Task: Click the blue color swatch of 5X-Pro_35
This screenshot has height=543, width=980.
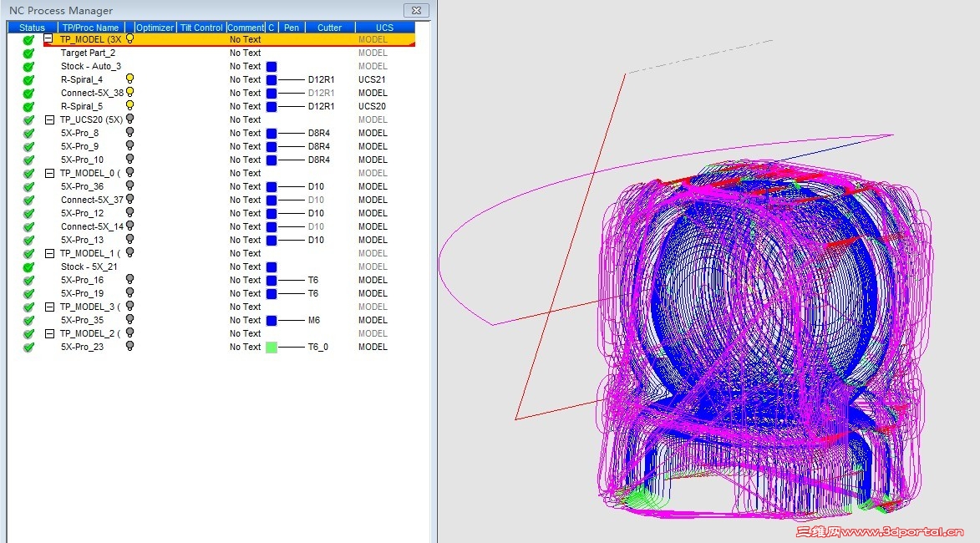Action: [272, 321]
